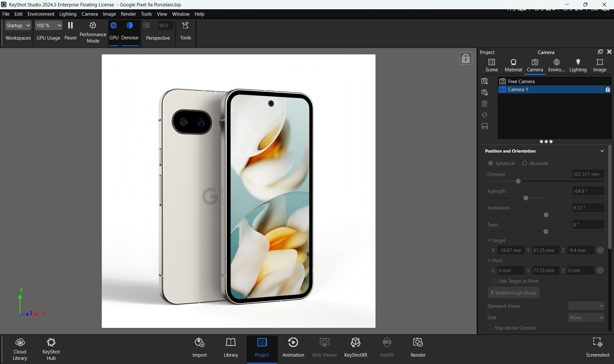This screenshot has width=614, height=364.
Task: Open the Animation panel
Action: pos(293,348)
